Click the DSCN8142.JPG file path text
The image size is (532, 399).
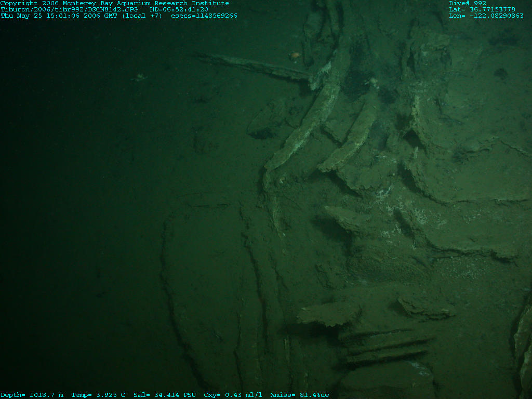tap(72, 9)
